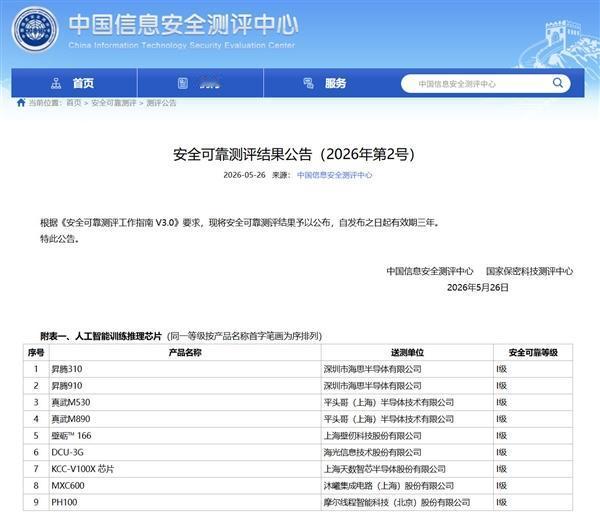Select the 壁砺 166 product cell
The height and width of the screenshot is (525, 600).
(185, 436)
